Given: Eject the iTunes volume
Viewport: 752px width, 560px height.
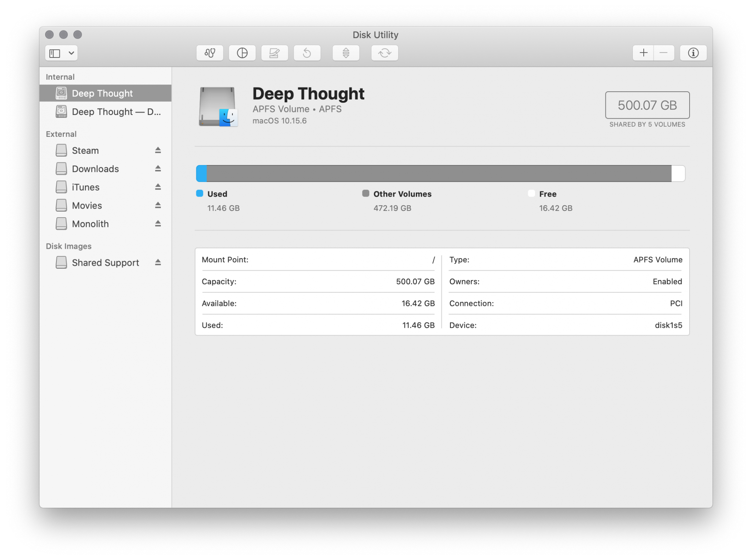Looking at the screenshot, I should pyautogui.click(x=158, y=187).
